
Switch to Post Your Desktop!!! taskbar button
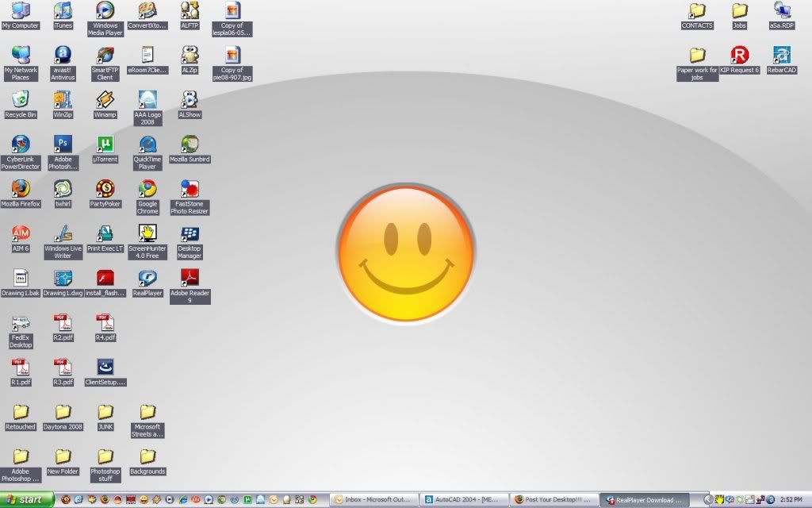[554, 500]
